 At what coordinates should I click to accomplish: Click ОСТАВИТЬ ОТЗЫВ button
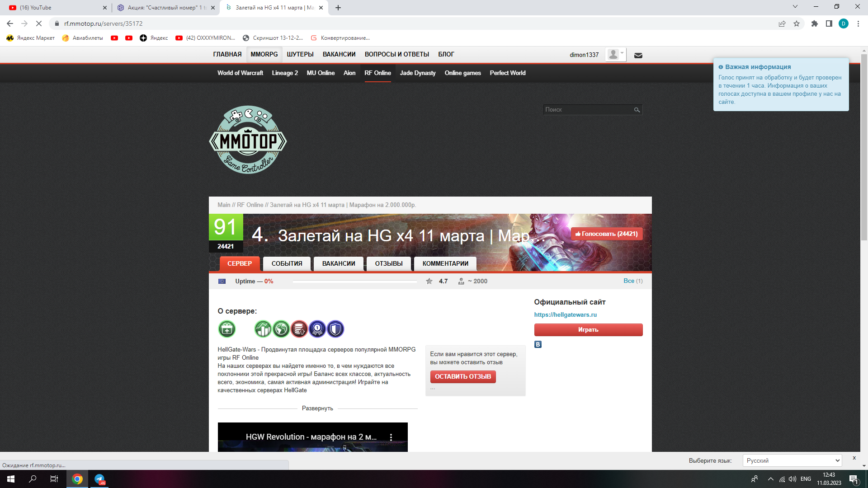point(463,376)
